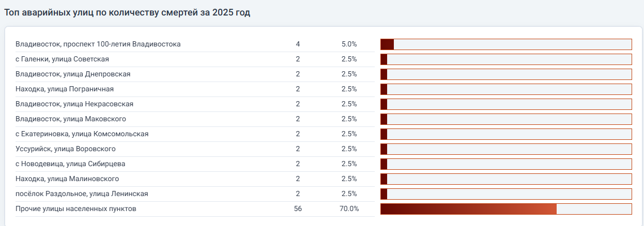Click the 5.0% percentage value
644x226 pixels.
(349, 44)
